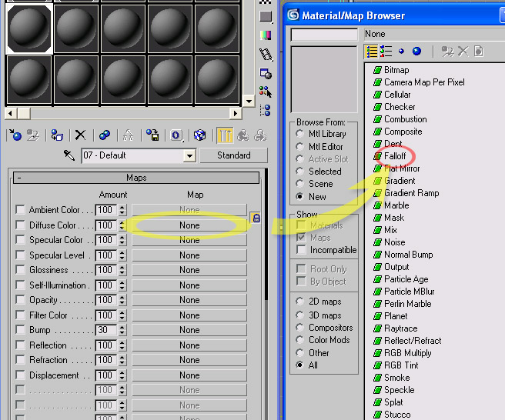Click the Show End Result icon
This screenshot has height=420, width=505.
(x=225, y=135)
